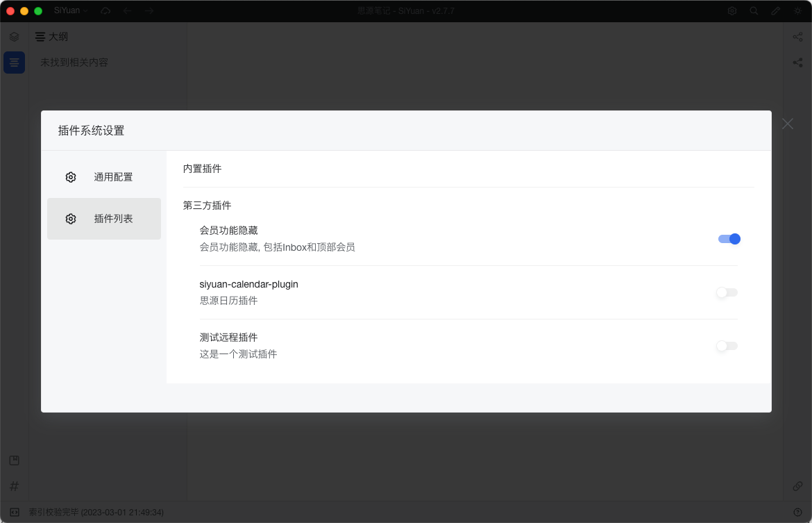Open search with the magnifier icon
This screenshot has height=523, width=812.
tap(754, 11)
